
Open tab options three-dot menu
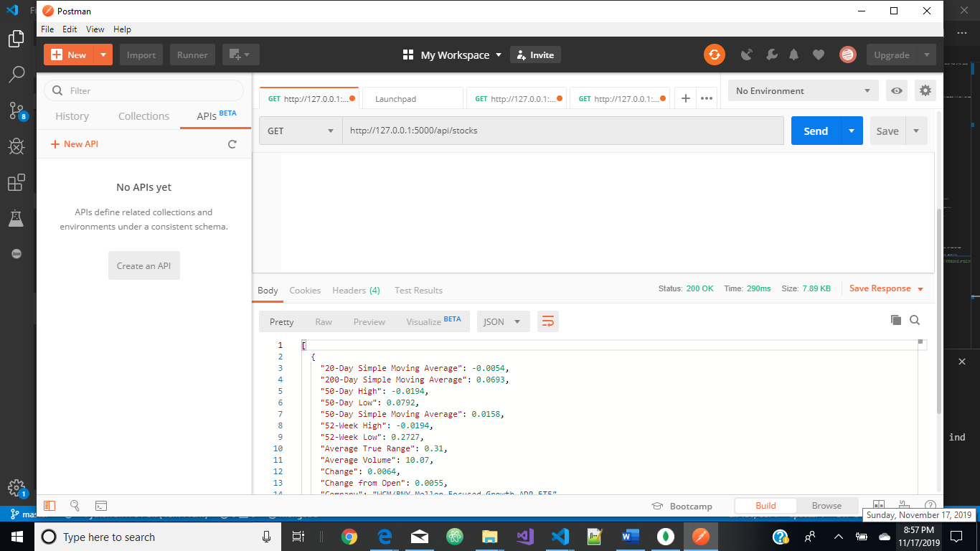[707, 98]
